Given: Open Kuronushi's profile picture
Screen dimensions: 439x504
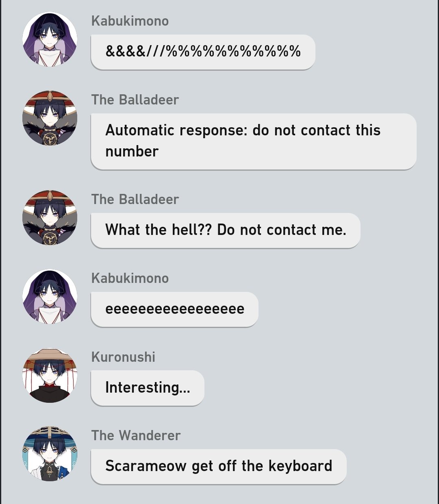Looking at the screenshot, I should click(50, 375).
